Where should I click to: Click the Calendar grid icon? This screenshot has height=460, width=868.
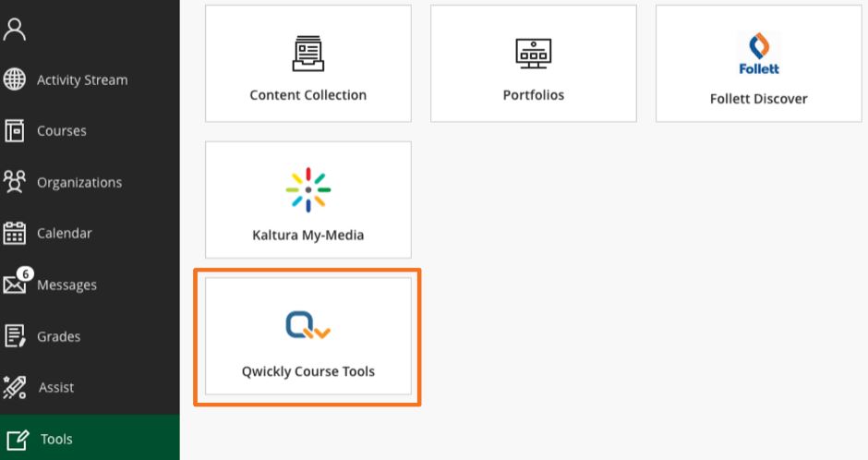point(15,233)
